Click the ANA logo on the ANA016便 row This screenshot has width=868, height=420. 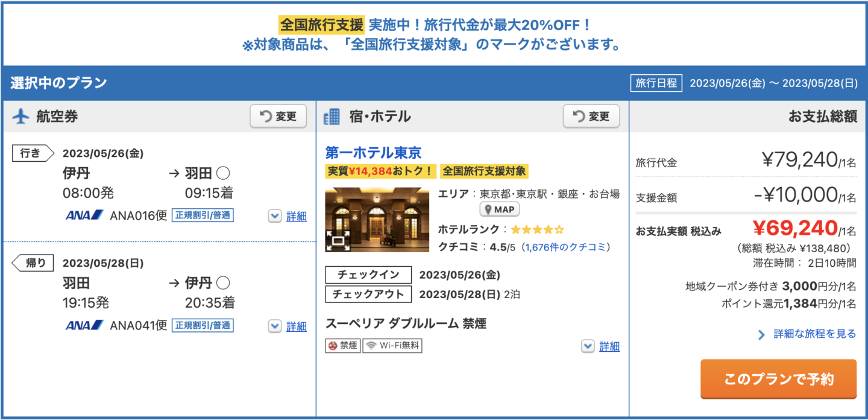[x=84, y=215]
